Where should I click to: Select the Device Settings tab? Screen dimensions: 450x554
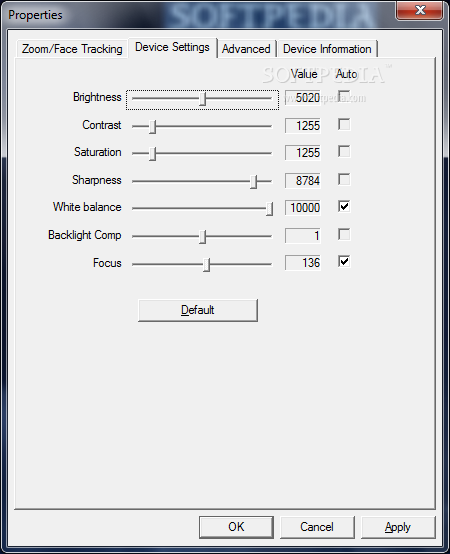[172, 47]
